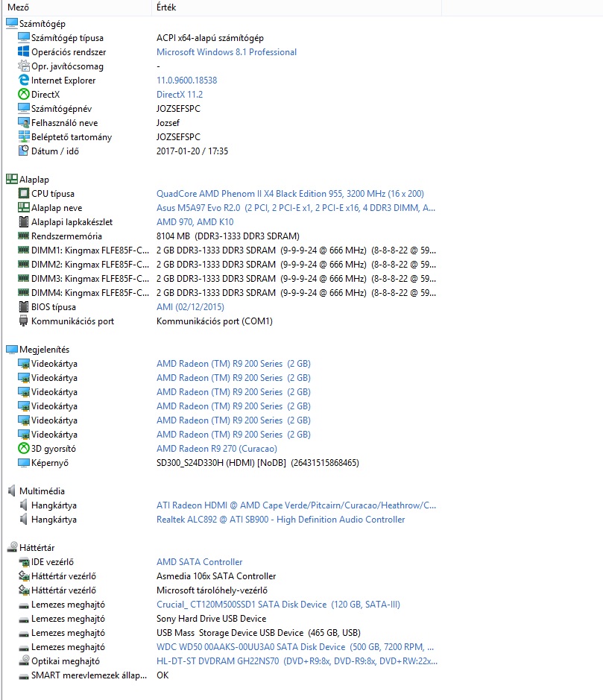Open the Microsoft Windows 8.1 Professional link
Viewport: 603px width, 700px height.
click(x=227, y=51)
